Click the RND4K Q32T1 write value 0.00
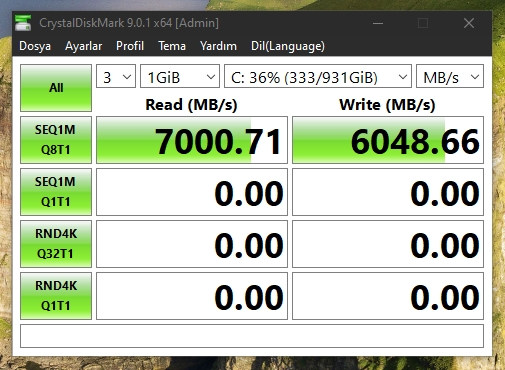The height and width of the screenshot is (370, 505). (388, 244)
